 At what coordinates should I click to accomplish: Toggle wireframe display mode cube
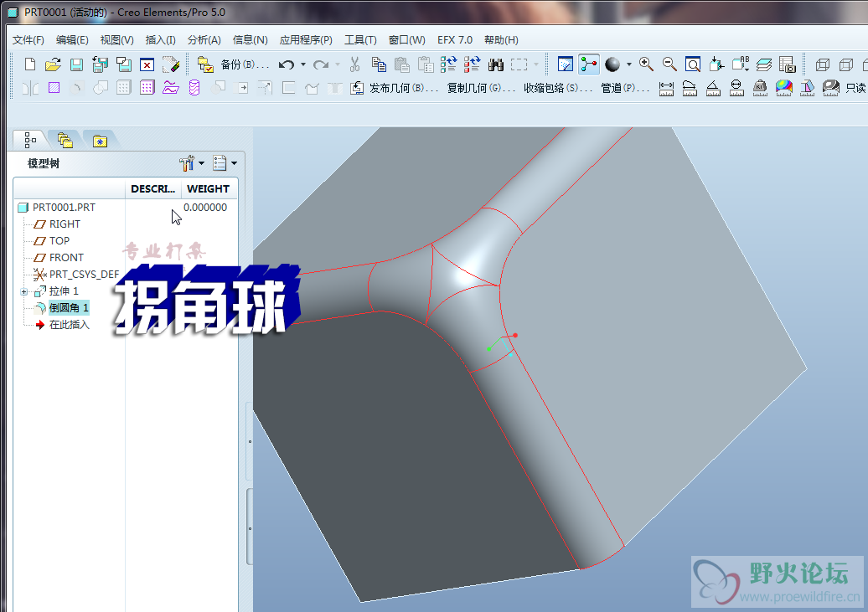click(823, 64)
